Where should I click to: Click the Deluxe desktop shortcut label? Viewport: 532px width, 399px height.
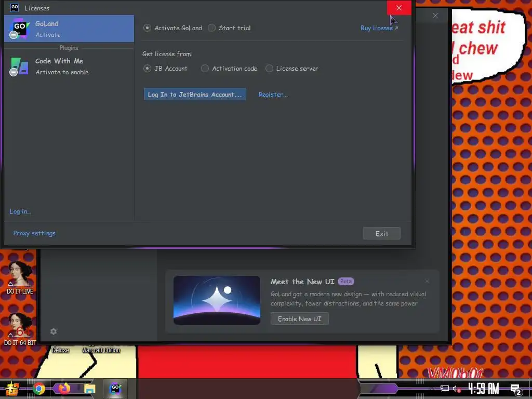pyautogui.click(x=60, y=350)
